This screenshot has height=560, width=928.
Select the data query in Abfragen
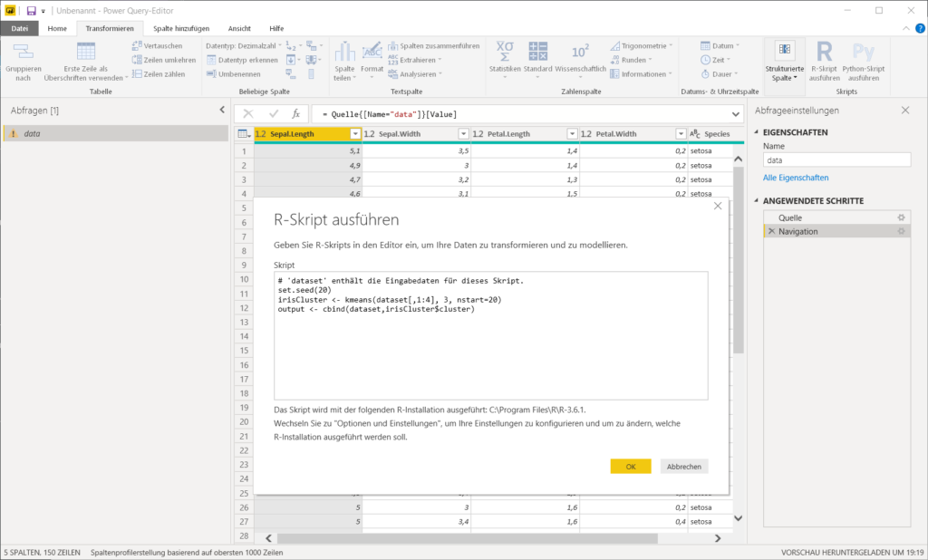coord(116,134)
